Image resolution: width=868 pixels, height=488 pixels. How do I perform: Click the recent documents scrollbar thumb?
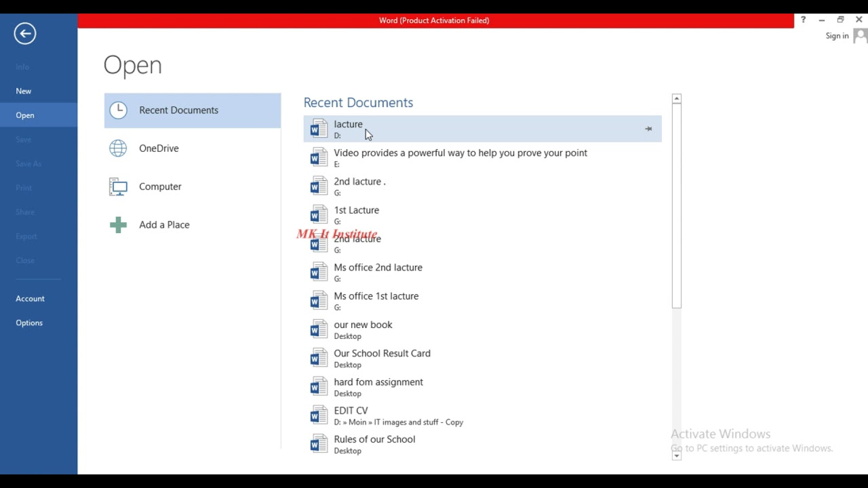pos(676,206)
